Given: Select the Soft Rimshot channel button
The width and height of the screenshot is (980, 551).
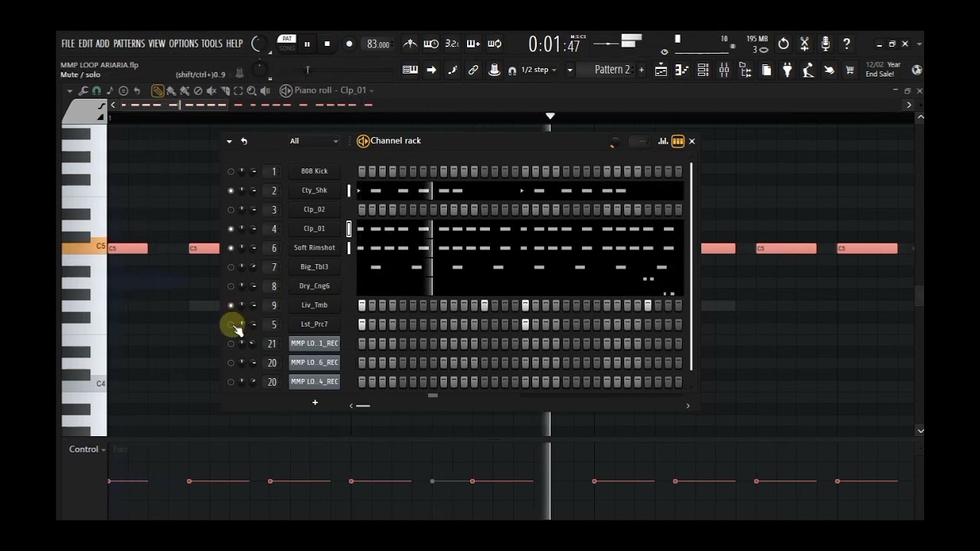Looking at the screenshot, I should (314, 248).
